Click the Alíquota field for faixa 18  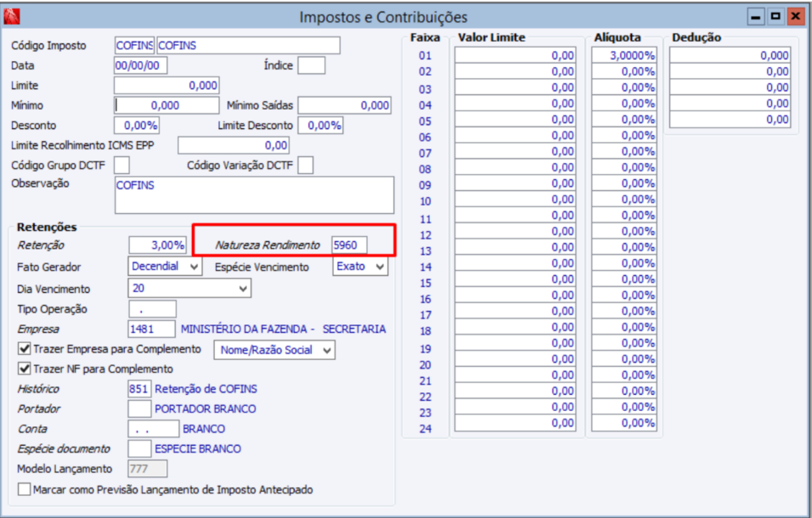coord(624,328)
